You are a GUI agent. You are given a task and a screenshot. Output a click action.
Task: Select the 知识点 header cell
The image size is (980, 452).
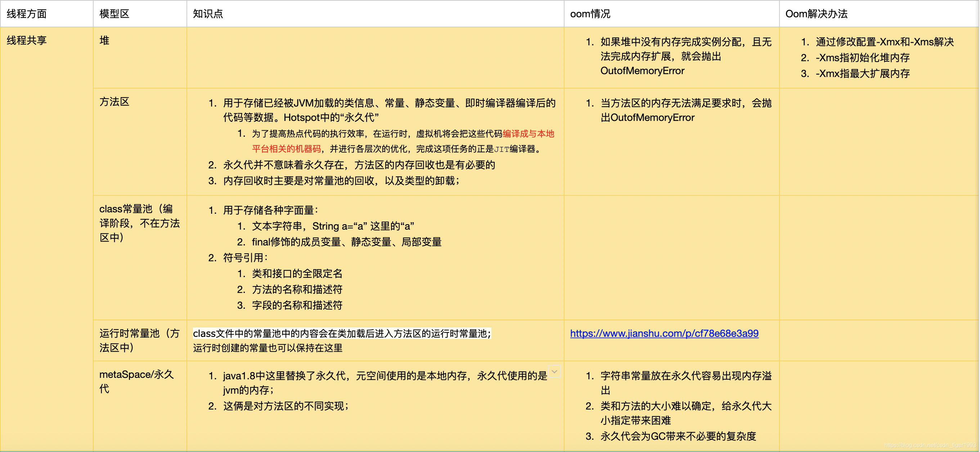pos(208,14)
